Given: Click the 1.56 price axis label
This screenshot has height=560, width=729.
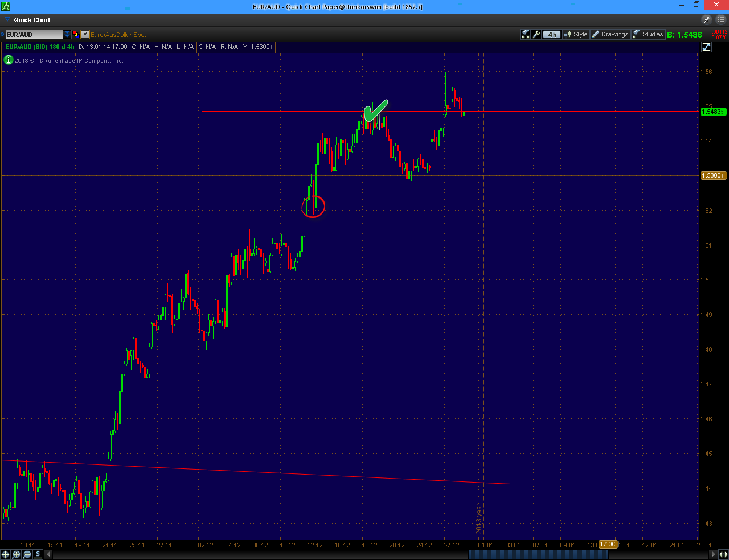Looking at the screenshot, I should click(x=706, y=72).
